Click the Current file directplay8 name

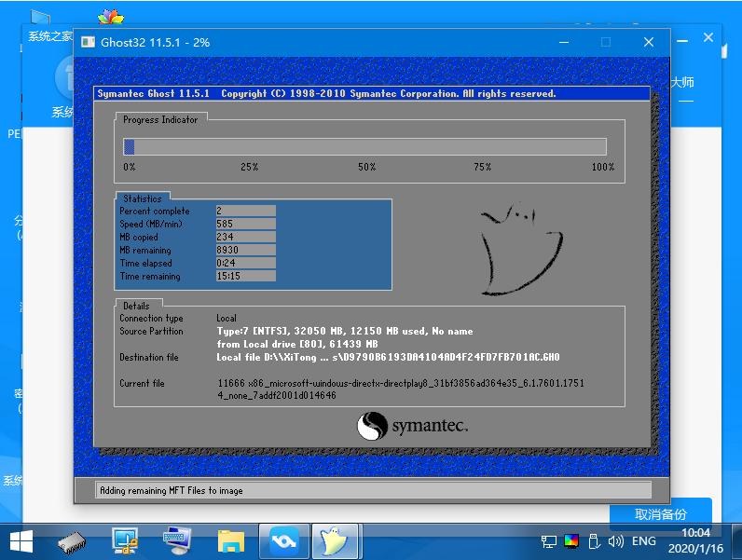(401, 389)
